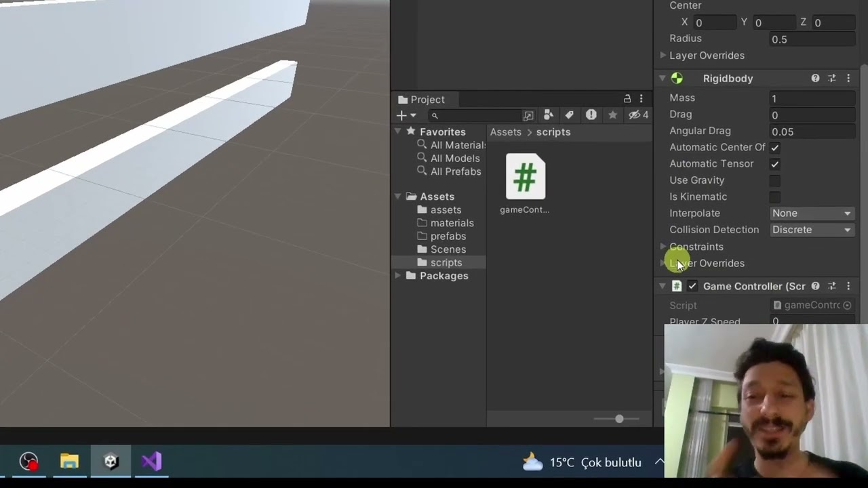Image resolution: width=868 pixels, height=488 pixels.
Task: Open the Interpolate dropdown set to None
Action: point(812,213)
